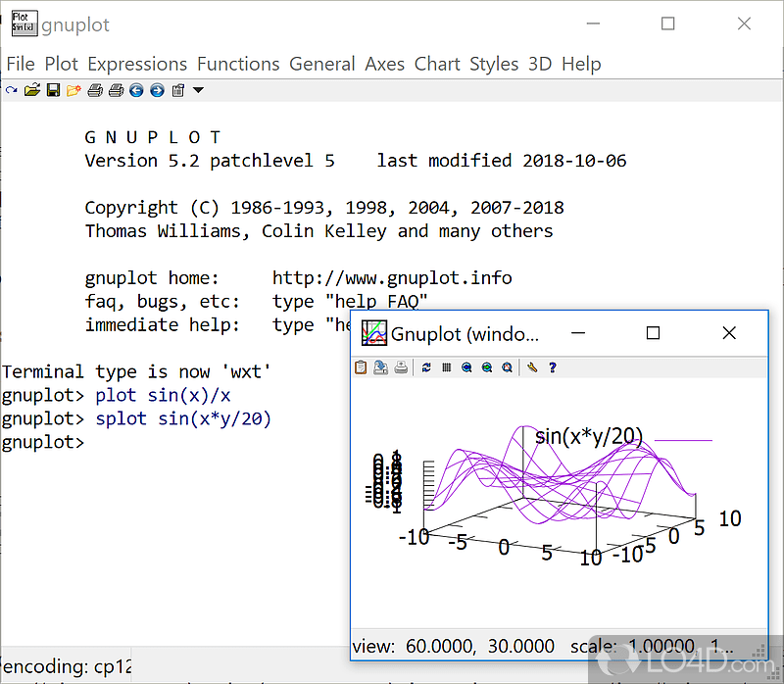This screenshot has width=784, height=684.
Task: Click the empty gnuplot> prompt line
Action: coord(43,443)
